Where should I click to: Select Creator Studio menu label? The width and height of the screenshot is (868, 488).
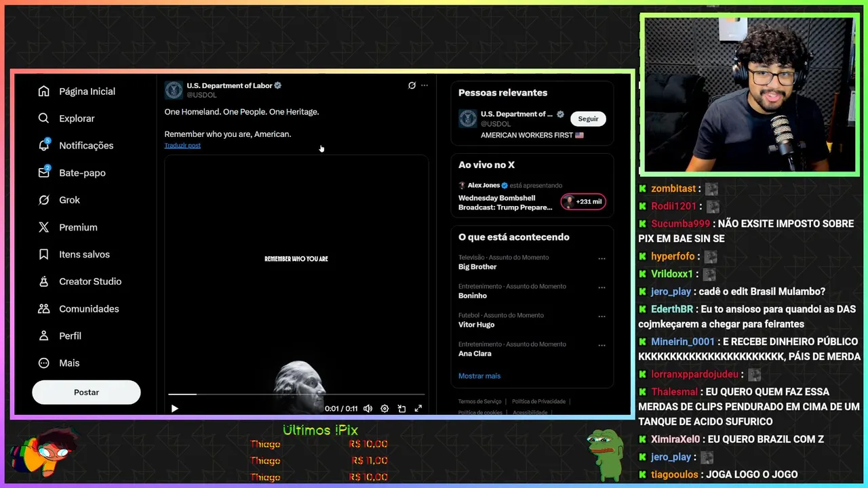[x=90, y=281]
